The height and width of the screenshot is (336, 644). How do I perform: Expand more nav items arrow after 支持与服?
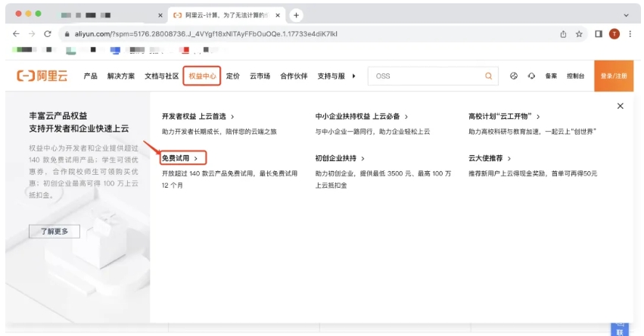pyautogui.click(x=353, y=76)
